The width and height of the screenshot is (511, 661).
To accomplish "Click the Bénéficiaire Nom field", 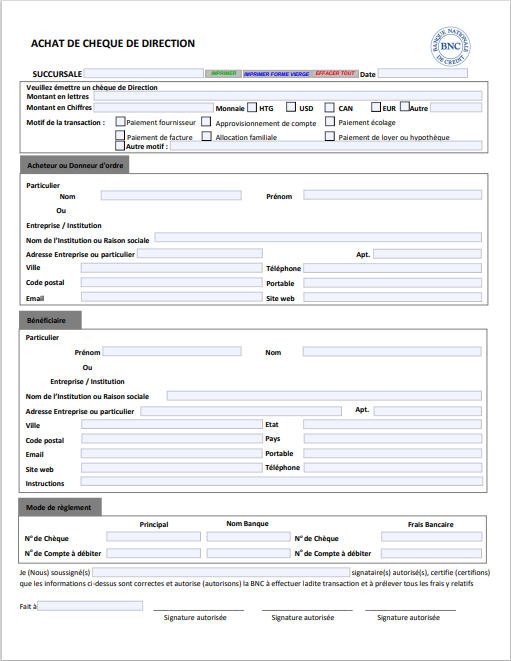I will [392, 352].
